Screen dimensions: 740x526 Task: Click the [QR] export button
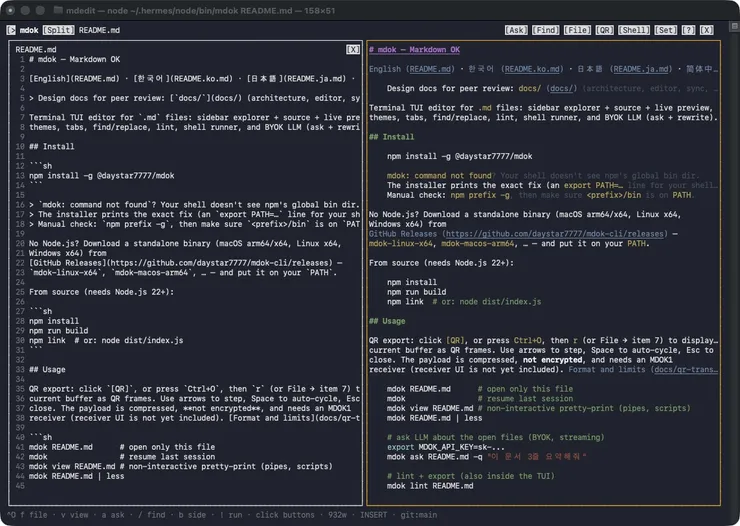pyautogui.click(x=604, y=30)
